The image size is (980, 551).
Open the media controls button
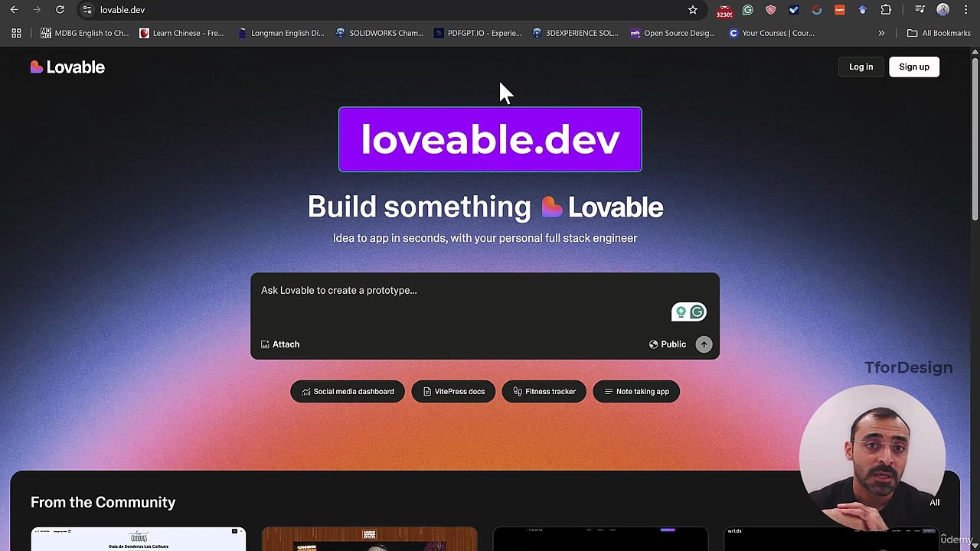coord(920,10)
